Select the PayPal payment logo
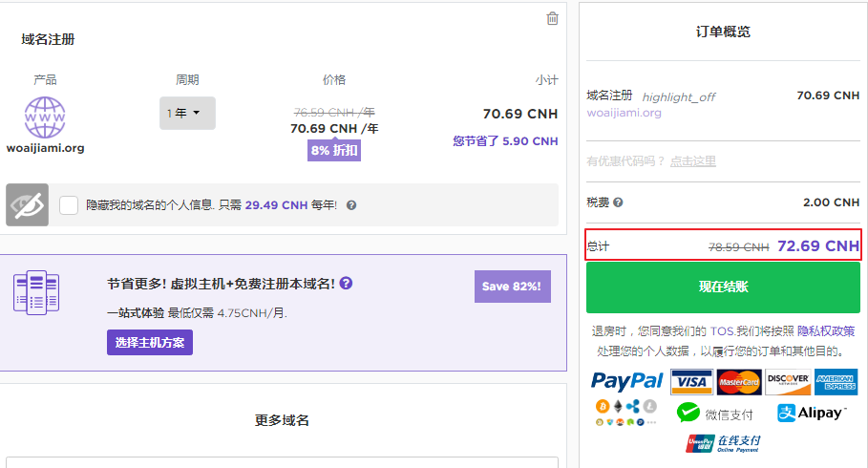 coord(626,381)
